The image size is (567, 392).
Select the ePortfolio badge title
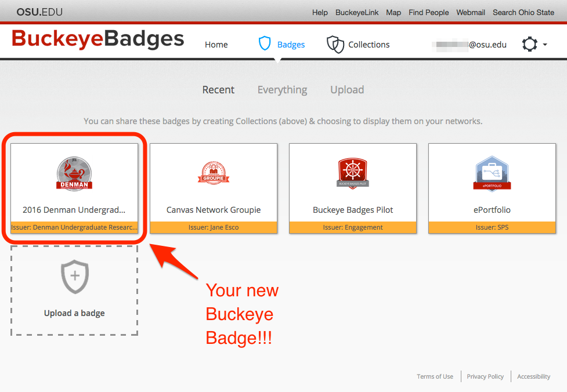click(x=492, y=210)
